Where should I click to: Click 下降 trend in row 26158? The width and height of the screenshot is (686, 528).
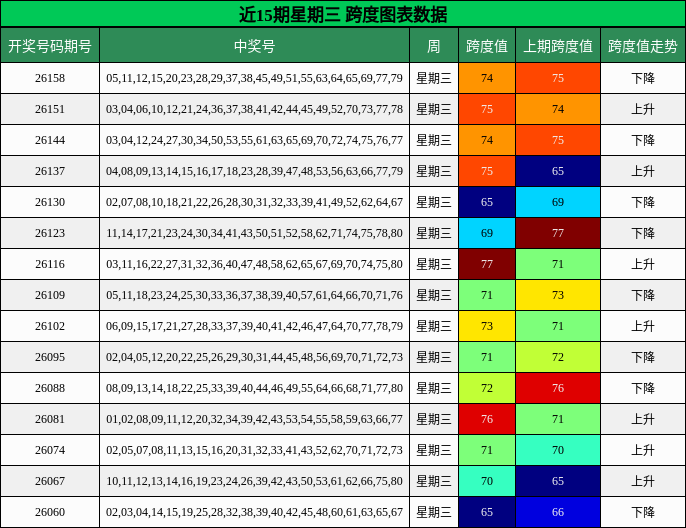(643, 78)
